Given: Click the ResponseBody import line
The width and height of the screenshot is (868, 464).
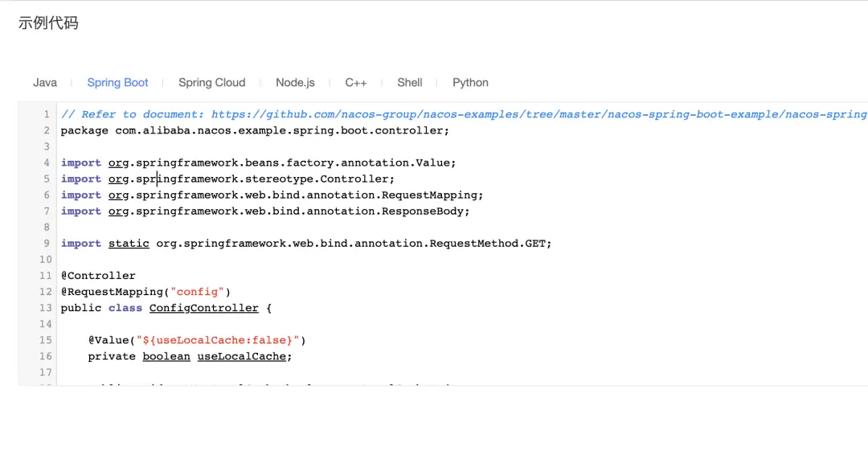Looking at the screenshot, I should click(265, 211).
